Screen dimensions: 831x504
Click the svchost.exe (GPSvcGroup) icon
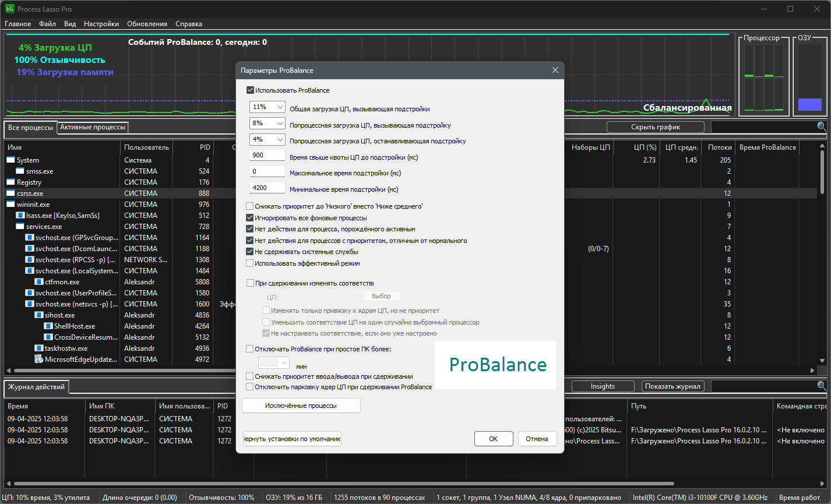(x=30, y=238)
